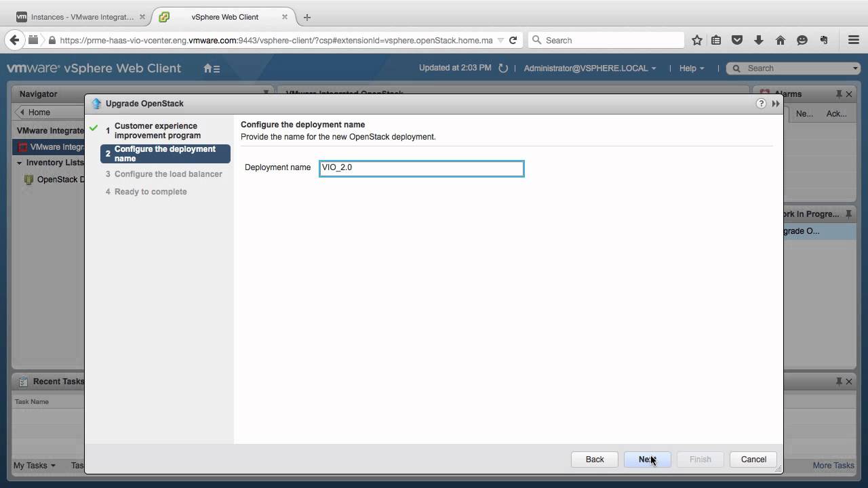This screenshot has height=488, width=868.
Task: Close the Instances browser tab
Action: tap(142, 17)
